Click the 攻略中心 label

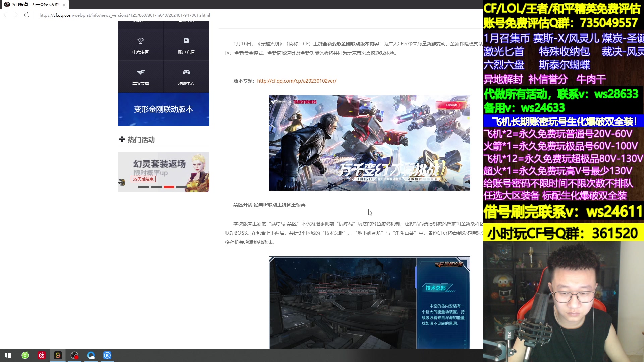[x=186, y=84]
